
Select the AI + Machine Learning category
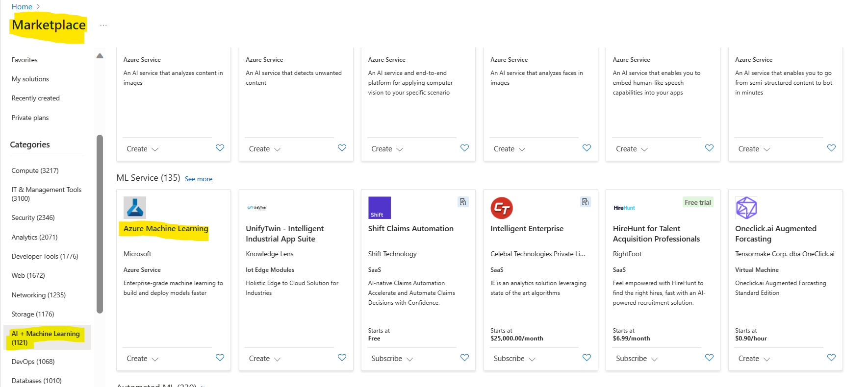(x=47, y=338)
